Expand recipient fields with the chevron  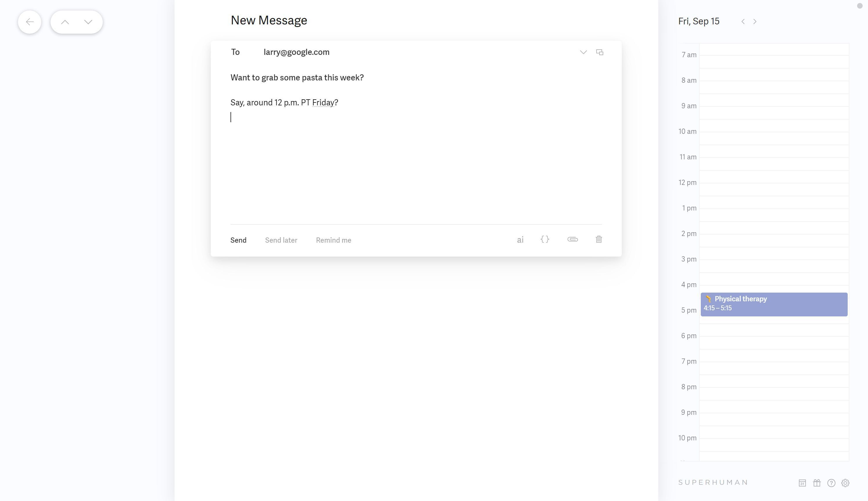[583, 52]
